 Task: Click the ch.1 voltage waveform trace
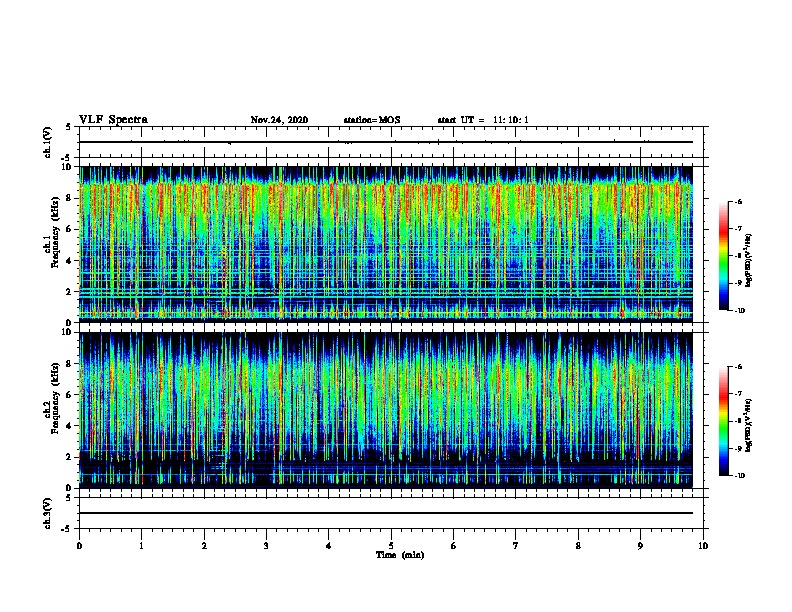(x=386, y=142)
